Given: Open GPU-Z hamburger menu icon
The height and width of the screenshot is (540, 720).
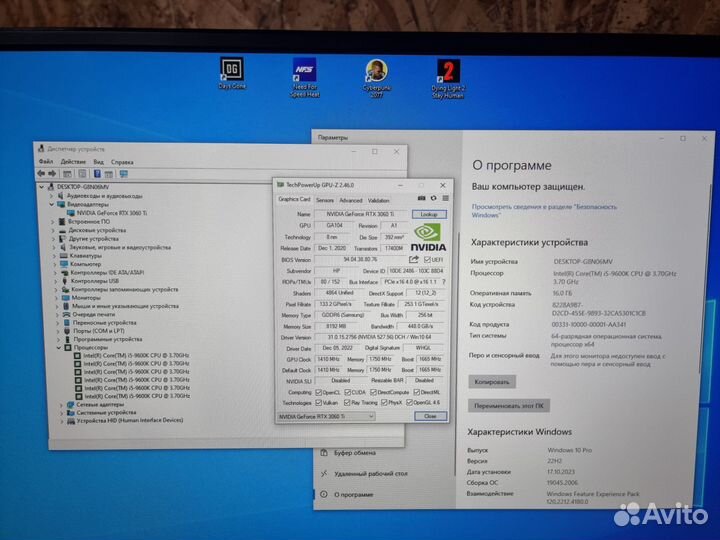Looking at the screenshot, I should pyautogui.click(x=445, y=198).
